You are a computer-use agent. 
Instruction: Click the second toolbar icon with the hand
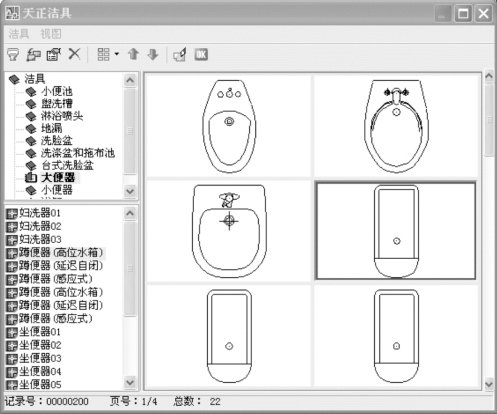tap(33, 54)
